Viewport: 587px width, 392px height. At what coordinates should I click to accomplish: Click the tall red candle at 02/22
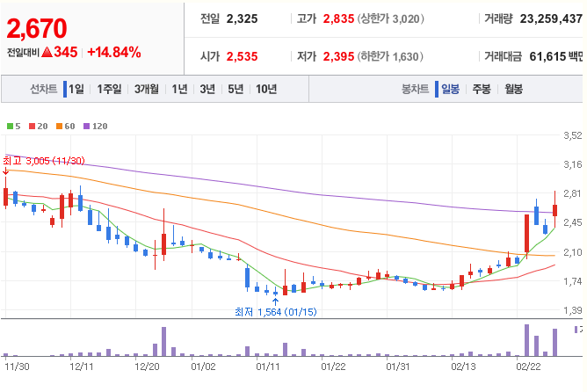[526, 234]
